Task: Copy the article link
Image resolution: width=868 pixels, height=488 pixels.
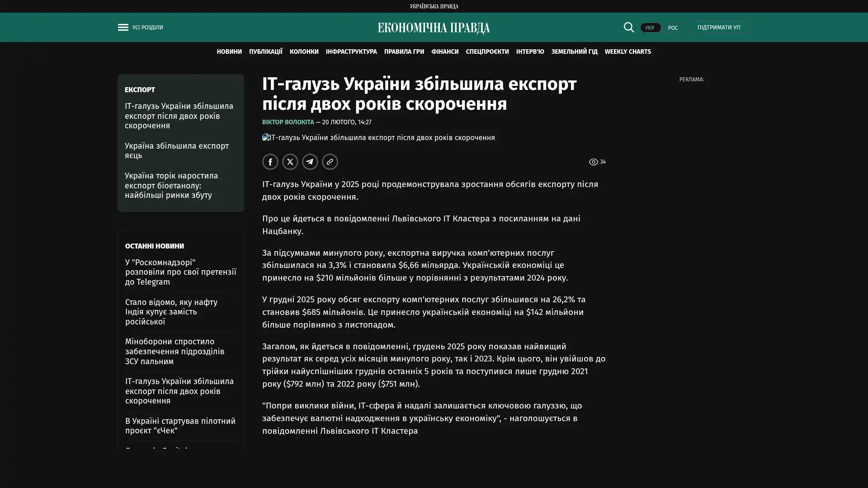Action: pyautogui.click(x=330, y=162)
